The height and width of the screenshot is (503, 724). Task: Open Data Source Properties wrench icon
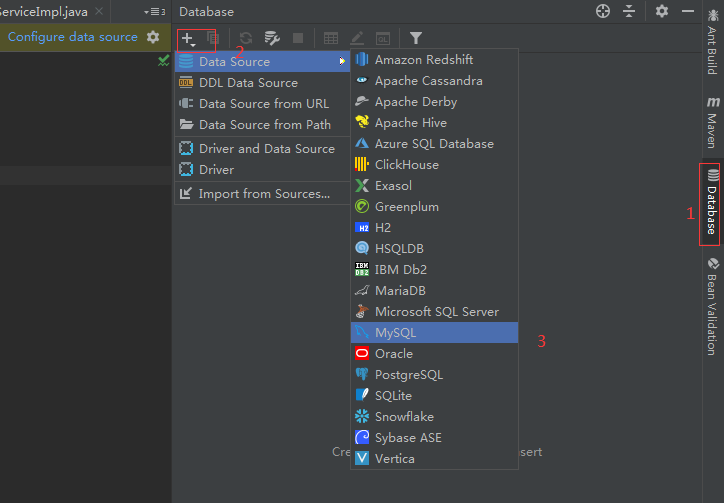click(x=272, y=38)
